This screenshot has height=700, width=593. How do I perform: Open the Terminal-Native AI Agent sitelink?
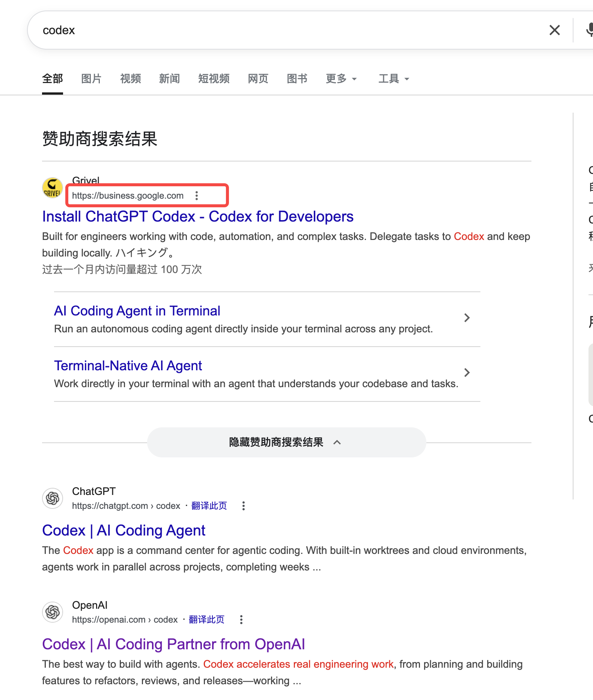point(128,366)
